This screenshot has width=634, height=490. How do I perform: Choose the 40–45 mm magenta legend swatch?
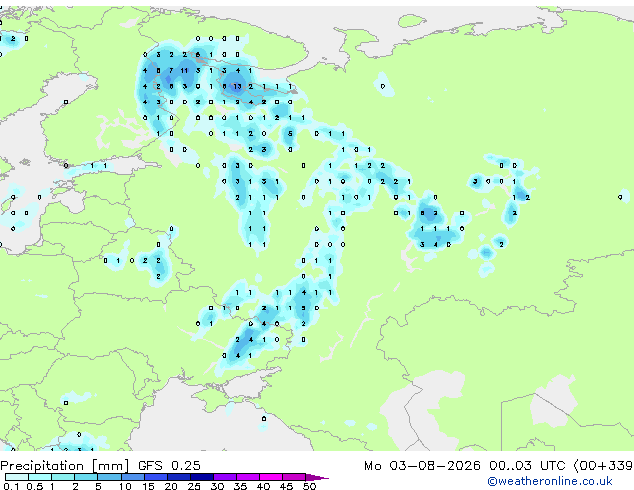[x=271, y=477]
